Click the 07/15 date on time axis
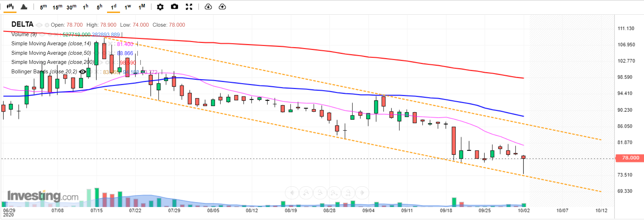The width and height of the screenshot is (644, 220). (97, 211)
